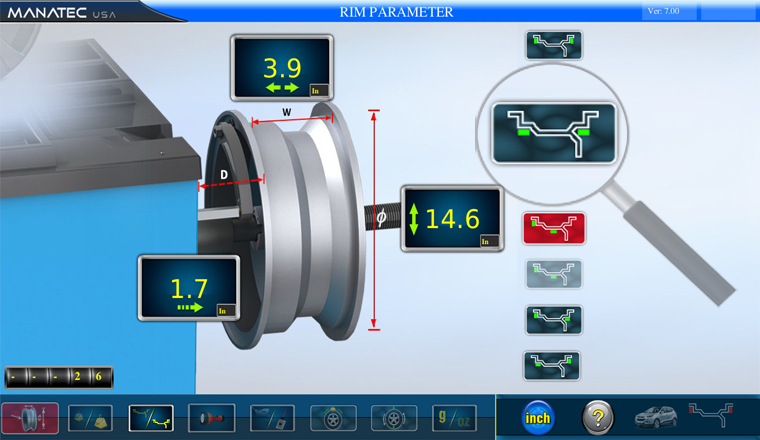Edit the distance value 1.7
Image resolution: width=760 pixels, height=440 pixels.
tap(189, 288)
